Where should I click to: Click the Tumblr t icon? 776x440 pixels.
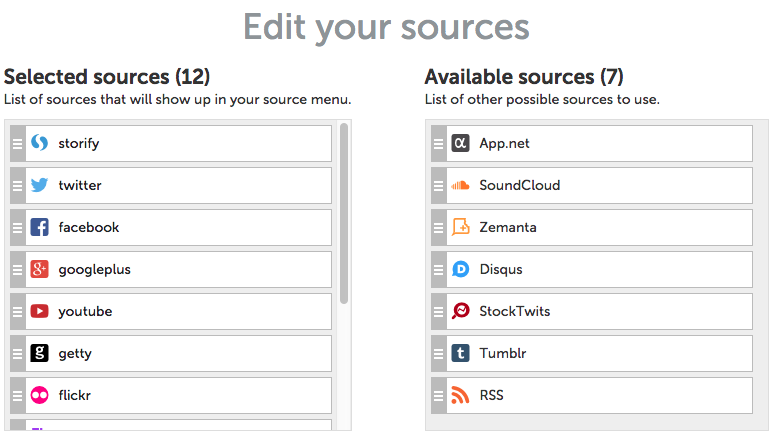460,353
